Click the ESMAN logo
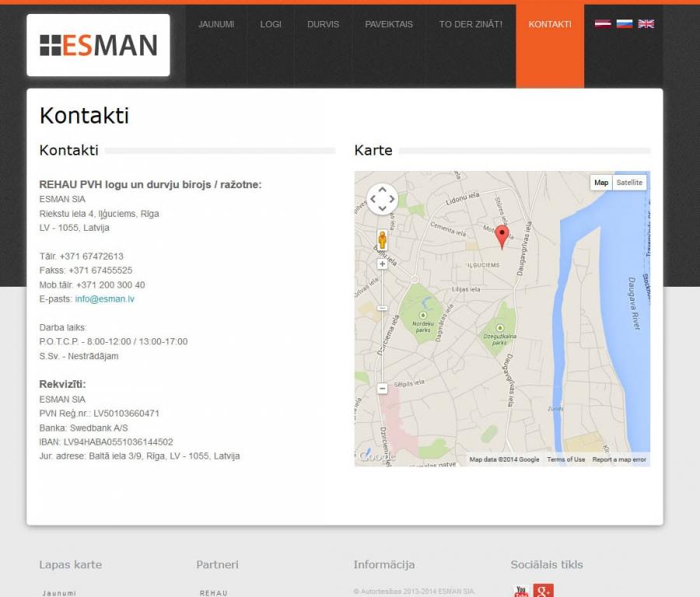Viewport: 700px width, 597px height. coord(98,45)
